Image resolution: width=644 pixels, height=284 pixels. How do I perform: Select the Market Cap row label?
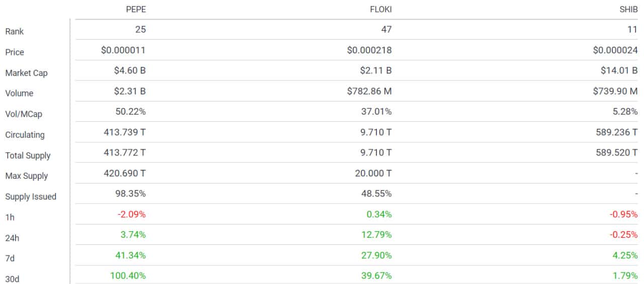point(26,73)
